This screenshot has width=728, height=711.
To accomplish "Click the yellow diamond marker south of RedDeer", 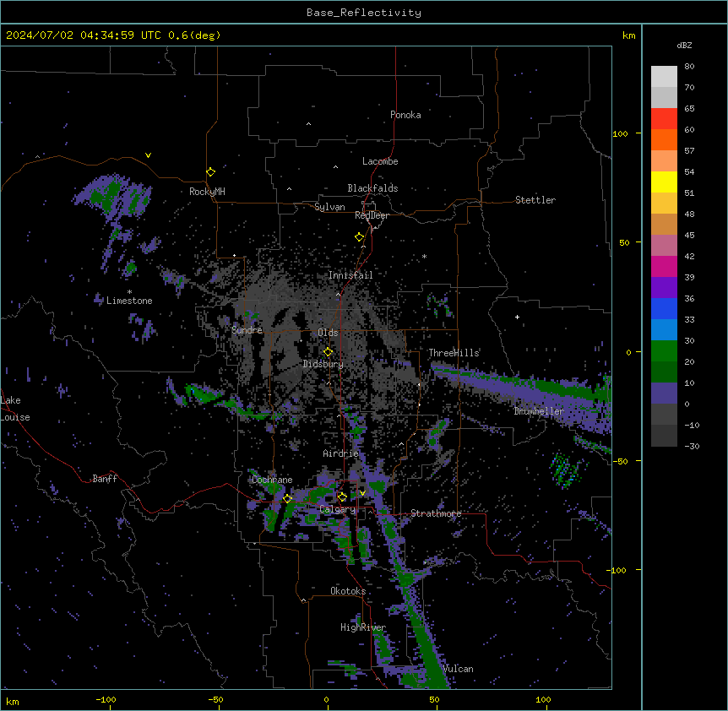I will [359, 237].
